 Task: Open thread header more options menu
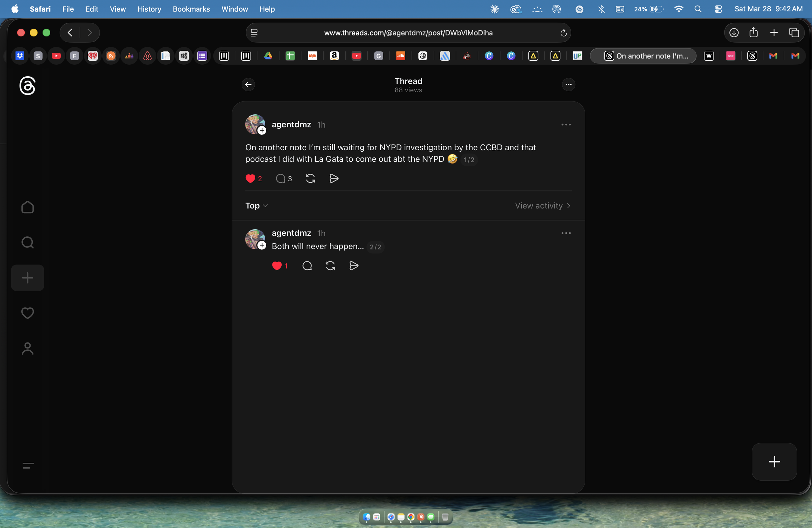click(x=568, y=84)
